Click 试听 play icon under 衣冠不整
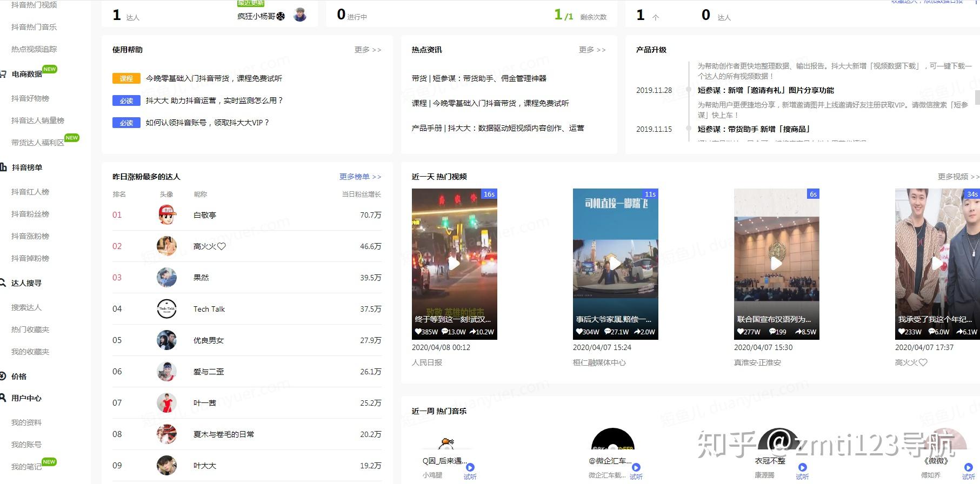The width and height of the screenshot is (980, 484). [x=802, y=467]
